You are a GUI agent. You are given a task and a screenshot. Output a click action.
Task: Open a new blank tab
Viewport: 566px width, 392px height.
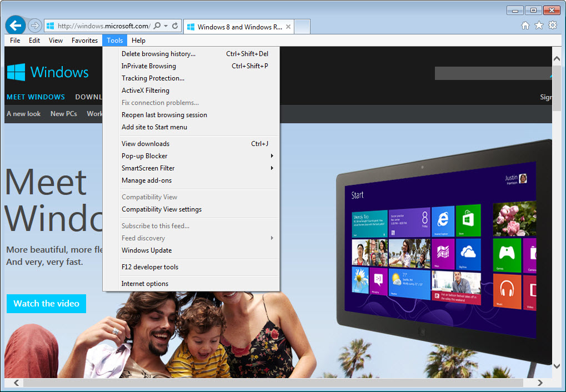[x=302, y=27]
